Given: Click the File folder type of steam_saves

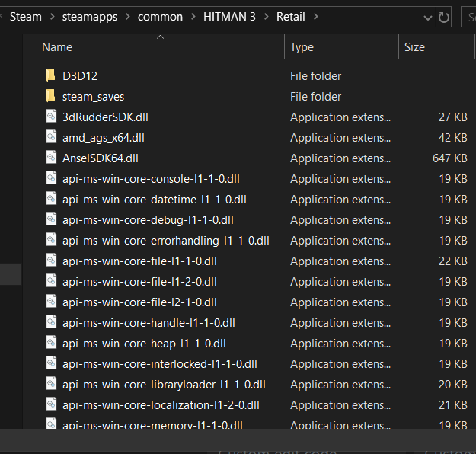Looking at the screenshot, I should pos(316,97).
